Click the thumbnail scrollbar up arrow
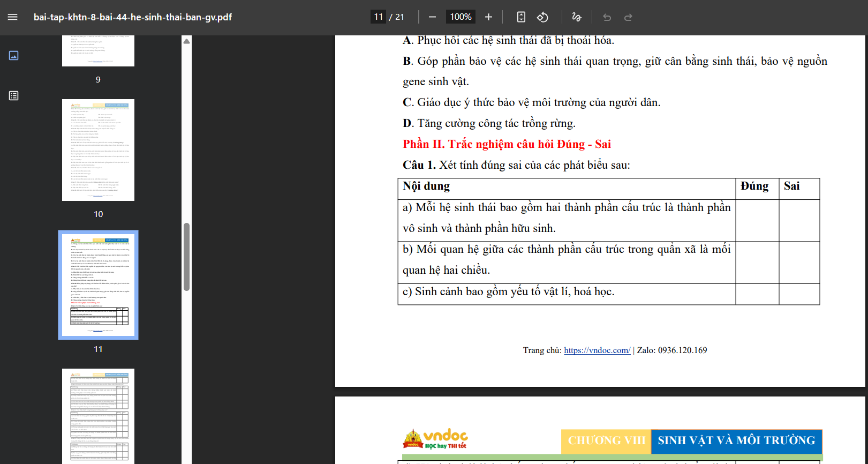This screenshot has width=868, height=464. [x=187, y=41]
